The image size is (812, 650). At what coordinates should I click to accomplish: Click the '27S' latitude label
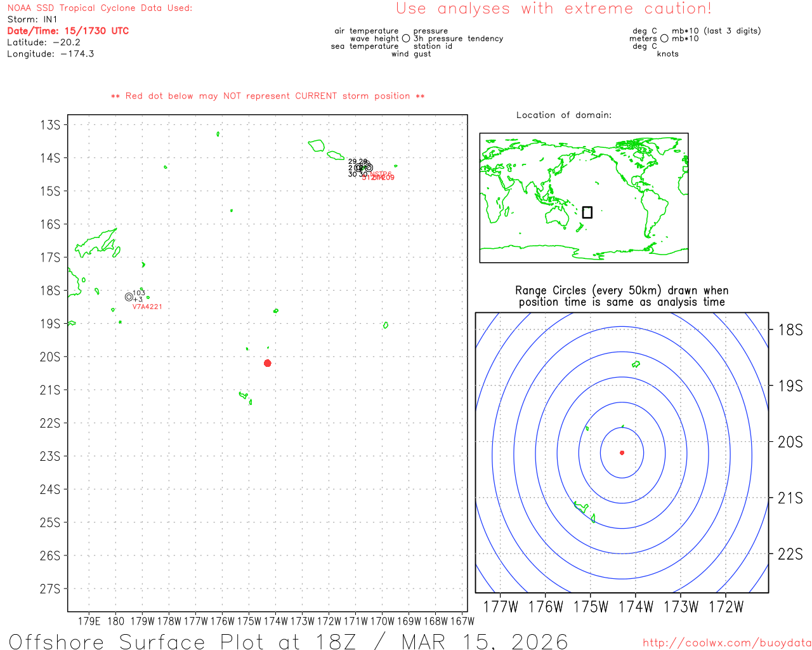[50, 589]
